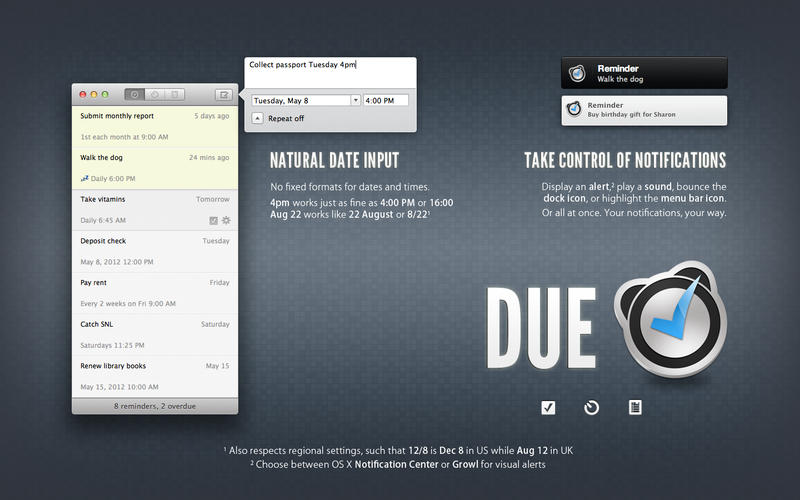Click the 1st each month at 9:00 AM text
This screenshot has height=500, width=800.
pyautogui.click(x=124, y=137)
